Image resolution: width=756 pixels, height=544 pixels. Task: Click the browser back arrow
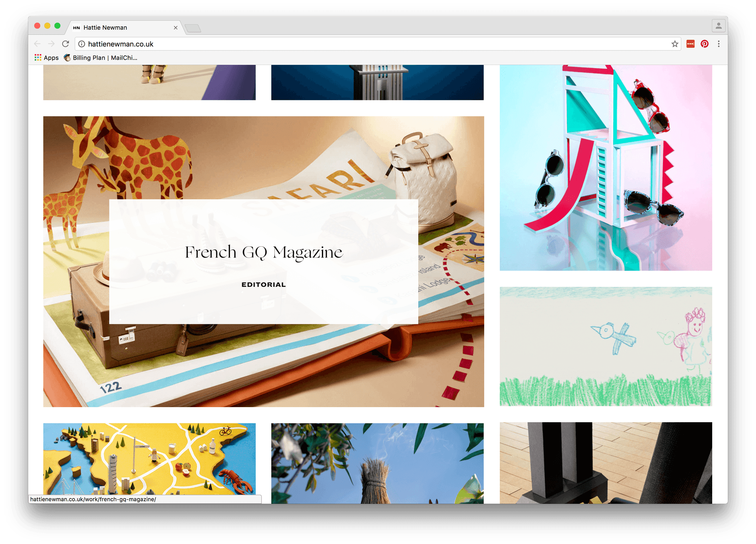click(x=37, y=44)
